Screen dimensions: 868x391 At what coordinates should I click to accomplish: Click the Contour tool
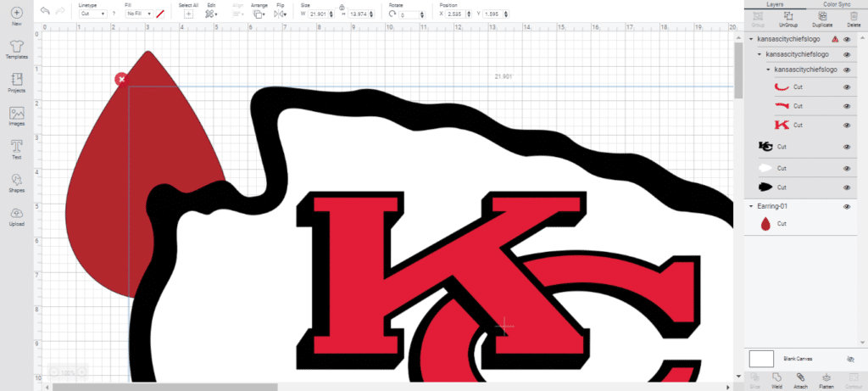point(853,381)
